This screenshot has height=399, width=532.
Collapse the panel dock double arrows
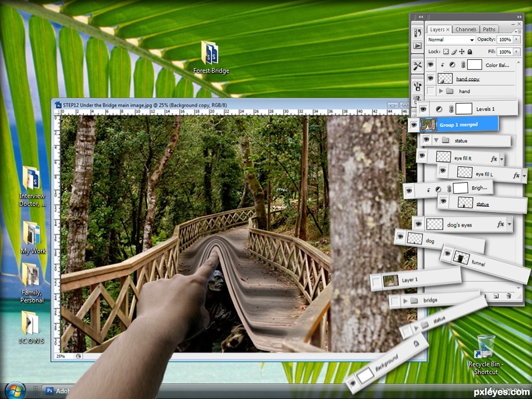(x=519, y=16)
